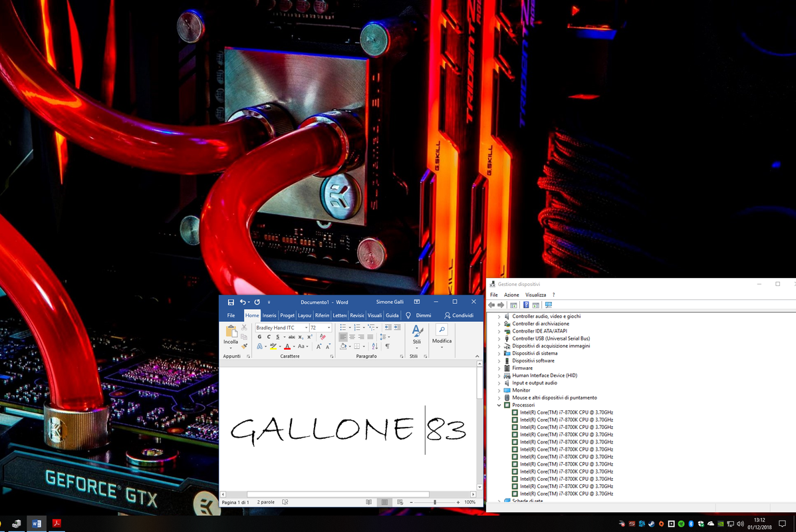Viewport: 796px width, 532px height.
Task: Sort text with the A-Z icon
Action: 375,346
